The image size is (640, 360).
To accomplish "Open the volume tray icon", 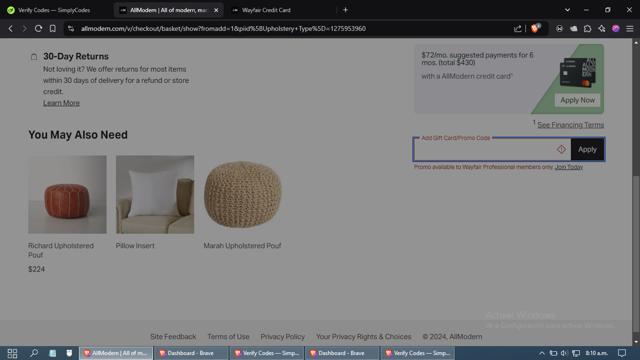I will point(564,353).
